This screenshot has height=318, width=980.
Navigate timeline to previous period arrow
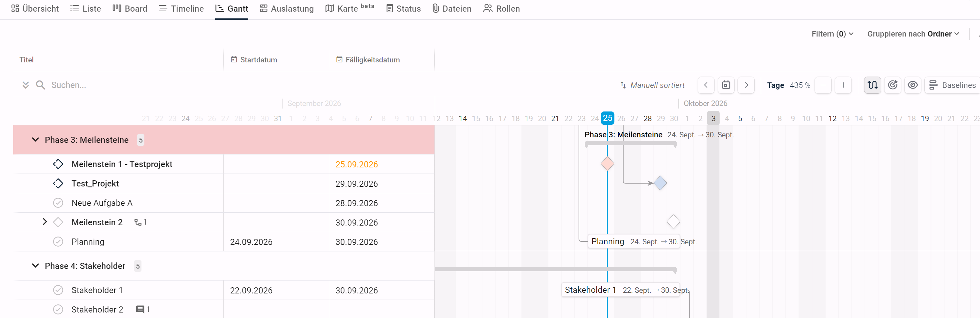(x=706, y=85)
